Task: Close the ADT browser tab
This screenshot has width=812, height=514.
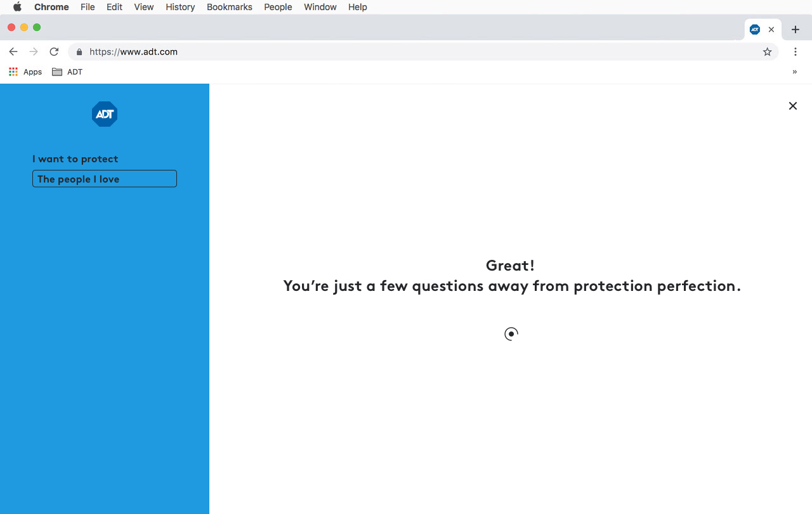Action: pyautogui.click(x=771, y=29)
